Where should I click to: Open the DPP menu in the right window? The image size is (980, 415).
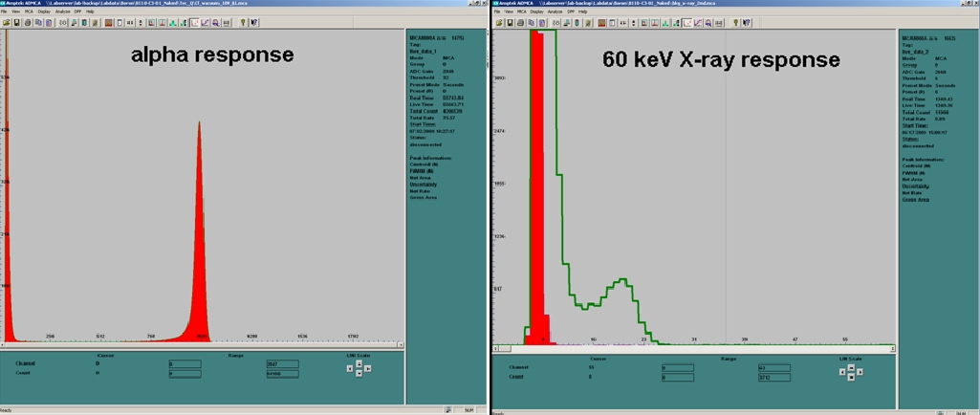coord(571,11)
